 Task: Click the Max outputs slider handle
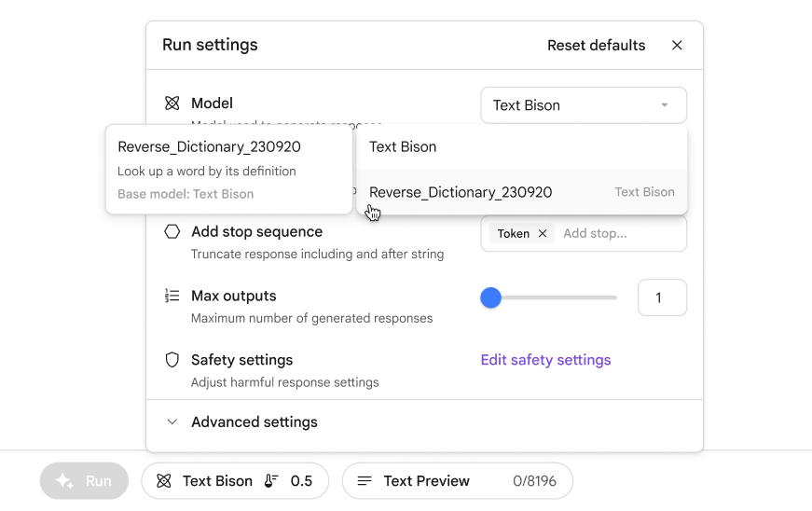coord(490,297)
